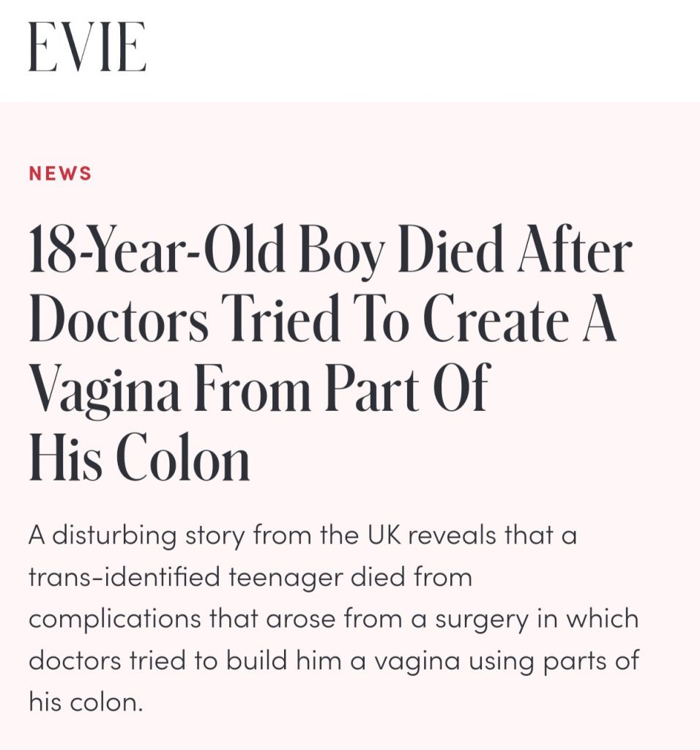Click the word 'teenager' in the summary
This screenshot has height=750, width=700.
[286, 578]
